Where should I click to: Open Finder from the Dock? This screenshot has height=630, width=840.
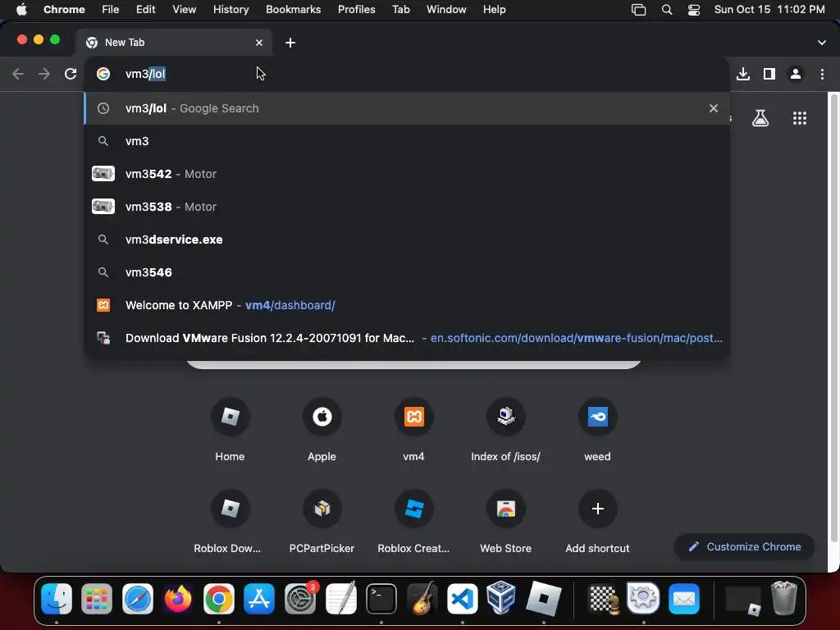pyautogui.click(x=57, y=598)
